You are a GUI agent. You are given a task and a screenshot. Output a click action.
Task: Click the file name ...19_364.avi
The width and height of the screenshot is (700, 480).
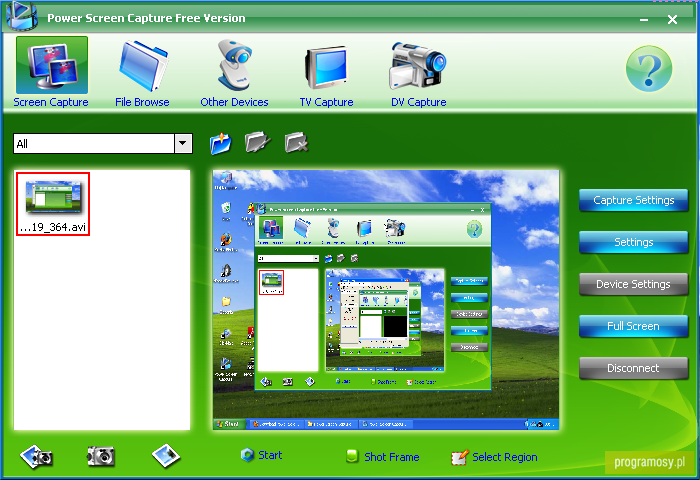(53, 227)
